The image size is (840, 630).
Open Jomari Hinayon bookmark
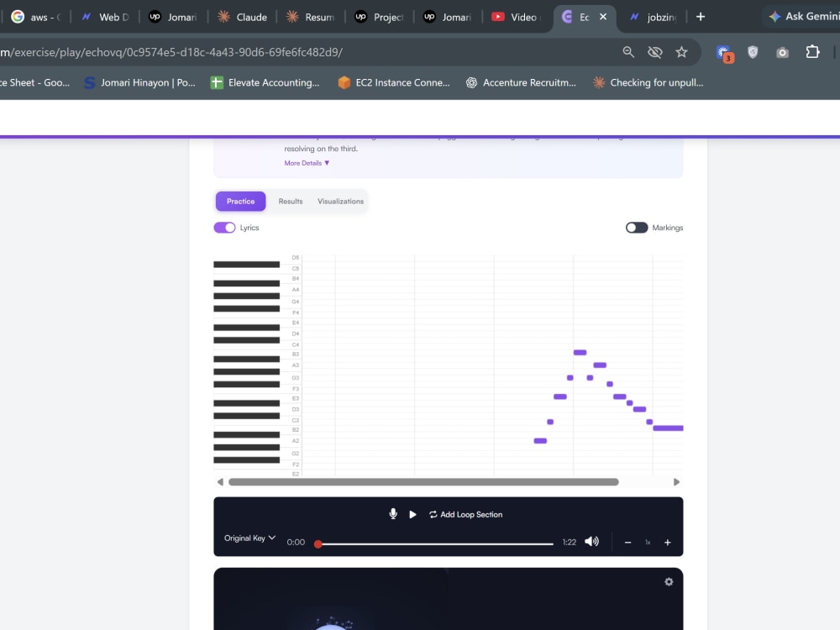pos(139,82)
